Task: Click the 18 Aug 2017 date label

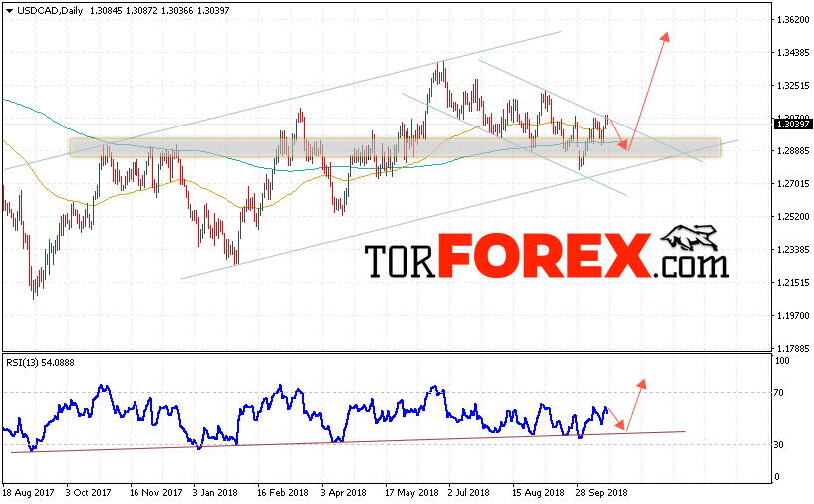Action: pyautogui.click(x=28, y=493)
